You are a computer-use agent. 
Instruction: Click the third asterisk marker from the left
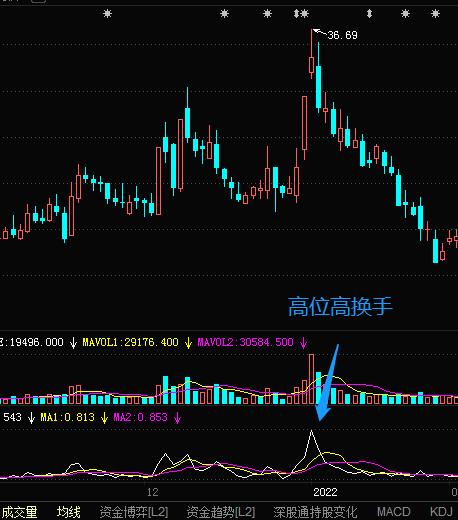pyautogui.click(x=267, y=14)
